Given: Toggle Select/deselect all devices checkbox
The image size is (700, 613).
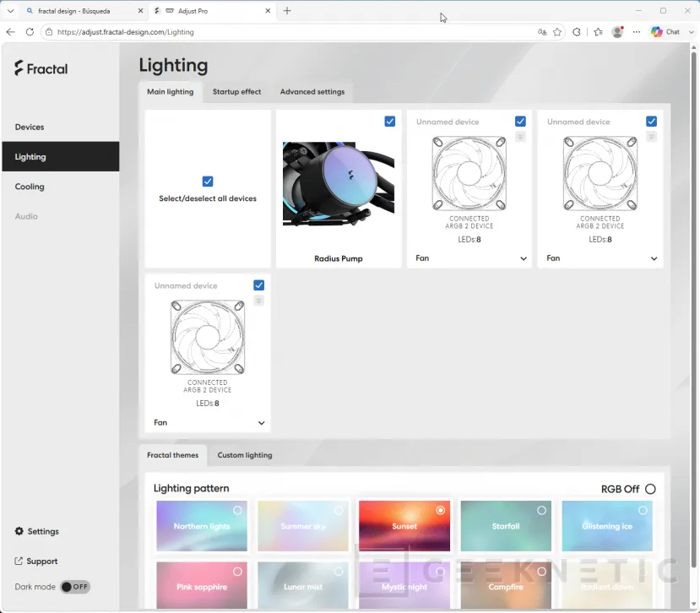Looking at the screenshot, I should click(208, 182).
